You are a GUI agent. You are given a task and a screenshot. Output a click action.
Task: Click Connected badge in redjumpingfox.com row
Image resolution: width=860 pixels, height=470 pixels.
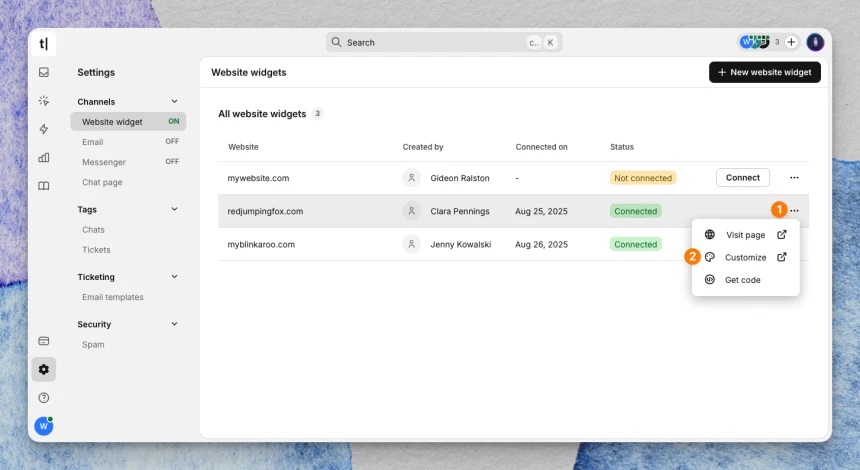click(636, 211)
